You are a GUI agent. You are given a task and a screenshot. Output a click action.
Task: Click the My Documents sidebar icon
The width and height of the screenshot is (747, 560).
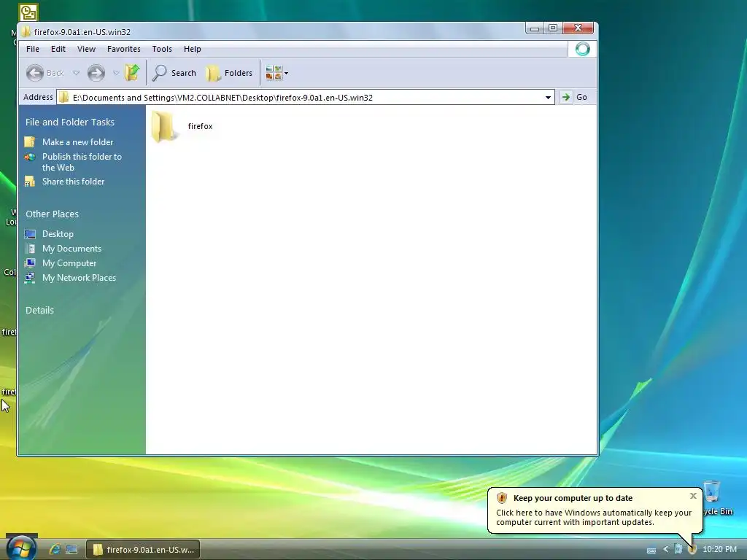pos(30,249)
